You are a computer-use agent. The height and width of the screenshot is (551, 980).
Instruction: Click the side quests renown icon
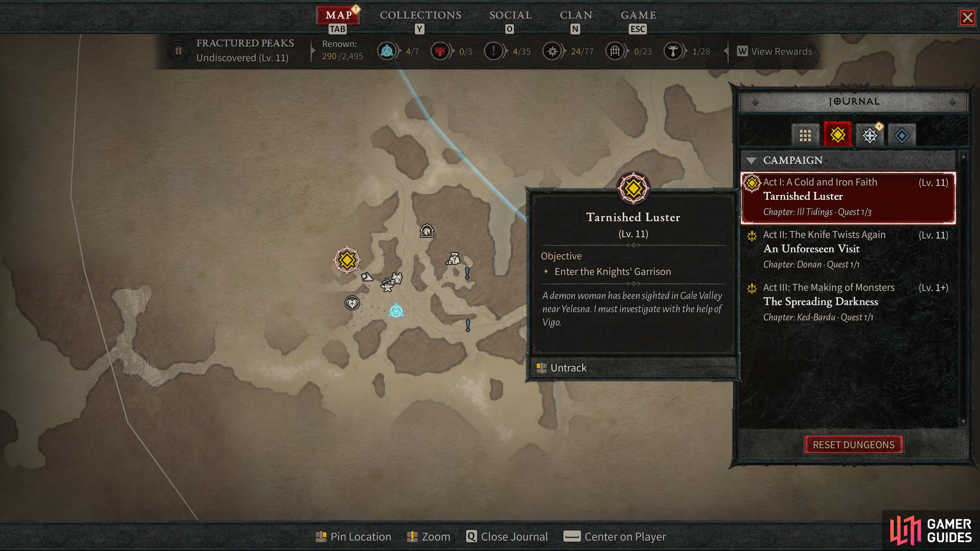point(493,51)
